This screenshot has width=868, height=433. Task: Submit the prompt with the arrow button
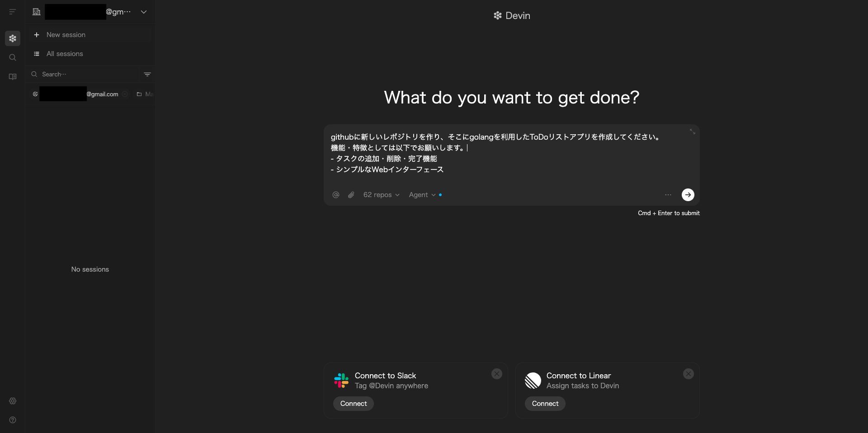(x=688, y=195)
